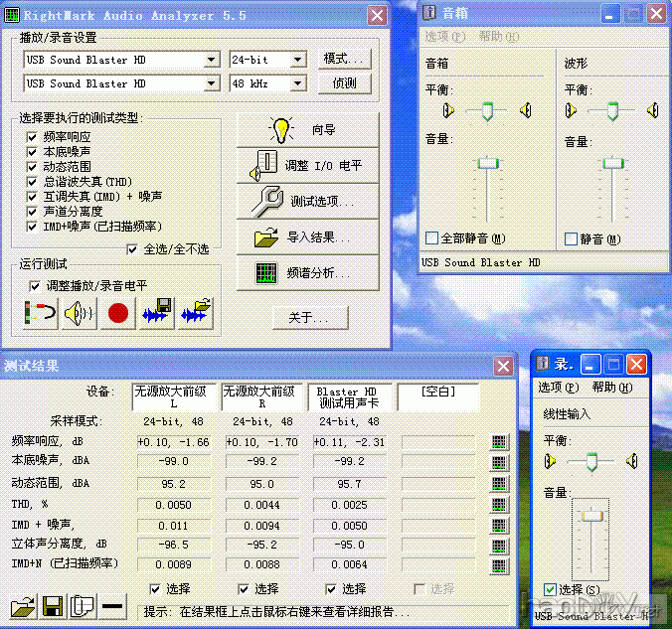Expand the playback device dropdown
Screen dimensions: 672x629
coord(212,60)
